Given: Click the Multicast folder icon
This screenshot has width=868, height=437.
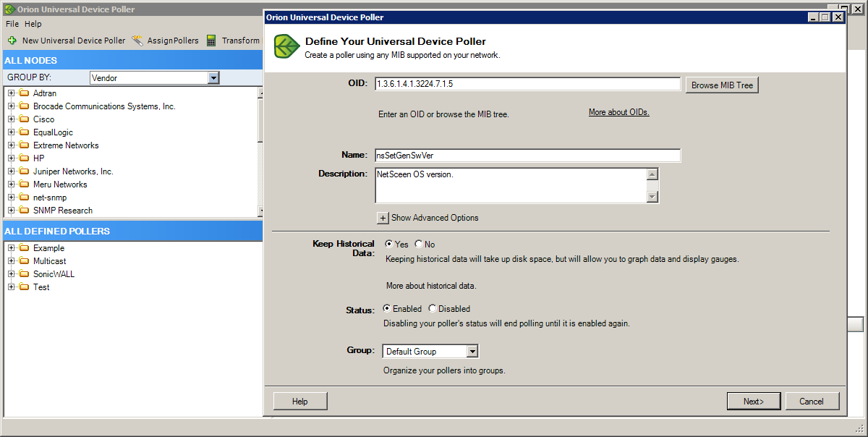Looking at the screenshot, I should click(x=24, y=261).
